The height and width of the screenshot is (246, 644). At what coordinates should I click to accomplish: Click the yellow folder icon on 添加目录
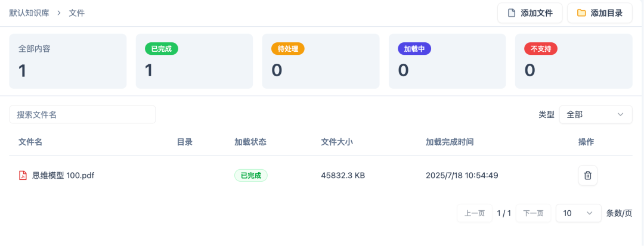click(x=581, y=13)
